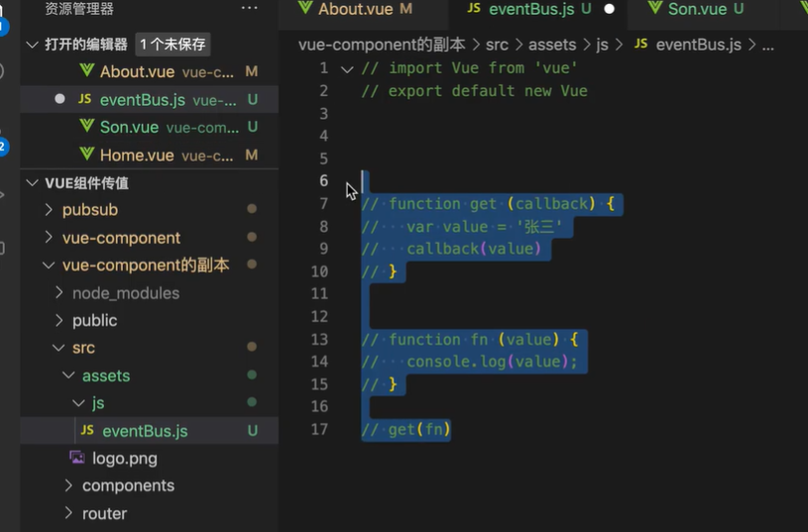Collapse the 打开的编辑器 section
Image resolution: width=808 pixels, height=532 pixels.
[x=33, y=45]
